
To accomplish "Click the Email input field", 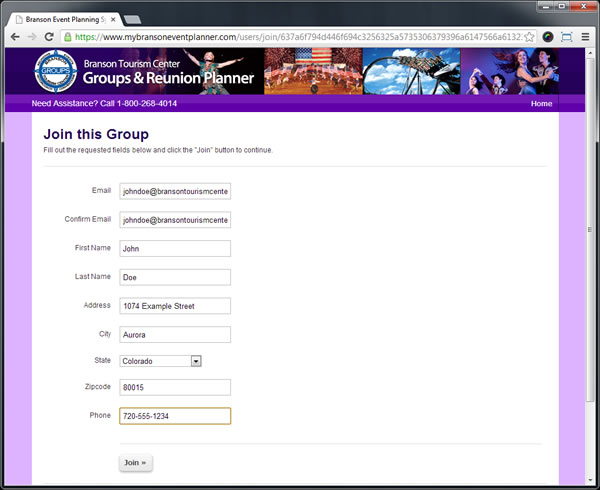I will (x=175, y=191).
